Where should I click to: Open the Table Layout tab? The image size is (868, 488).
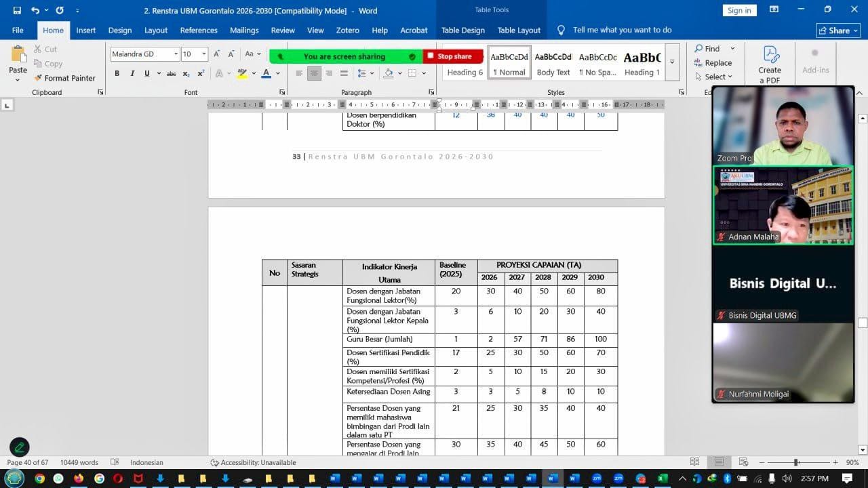coord(519,30)
